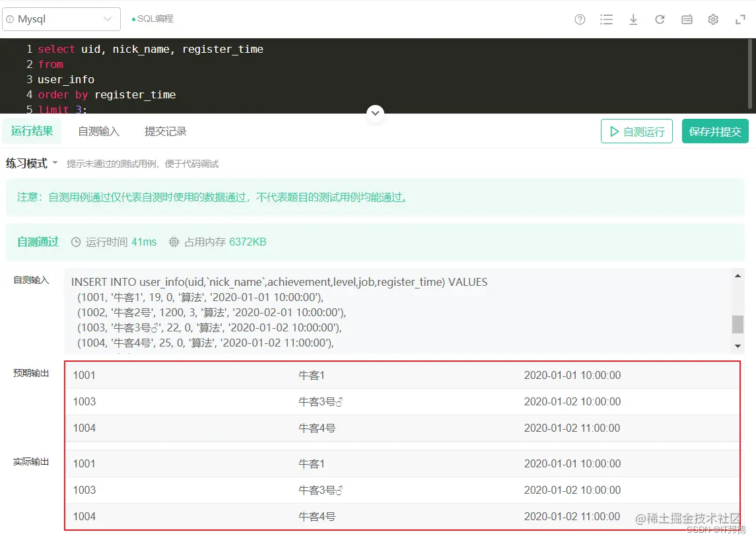Click expected output cell 牛客3号♂
The width and height of the screenshot is (756, 540).
point(321,401)
